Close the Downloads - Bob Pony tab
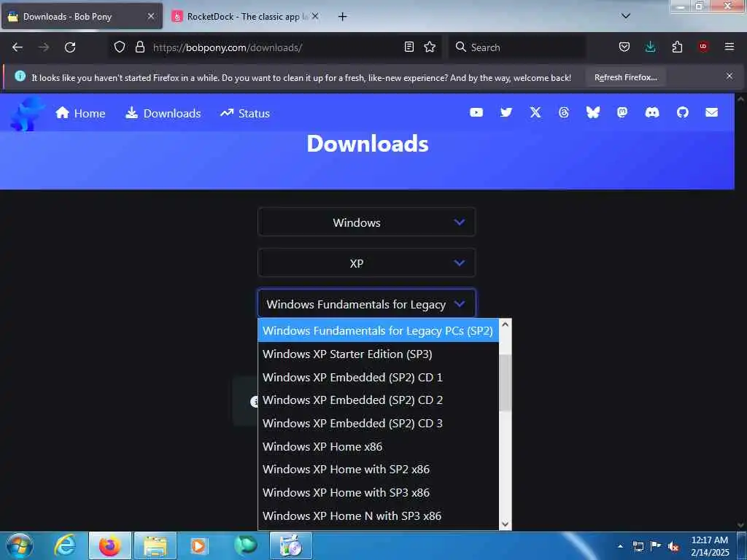The width and height of the screenshot is (747, 560). 151,16
